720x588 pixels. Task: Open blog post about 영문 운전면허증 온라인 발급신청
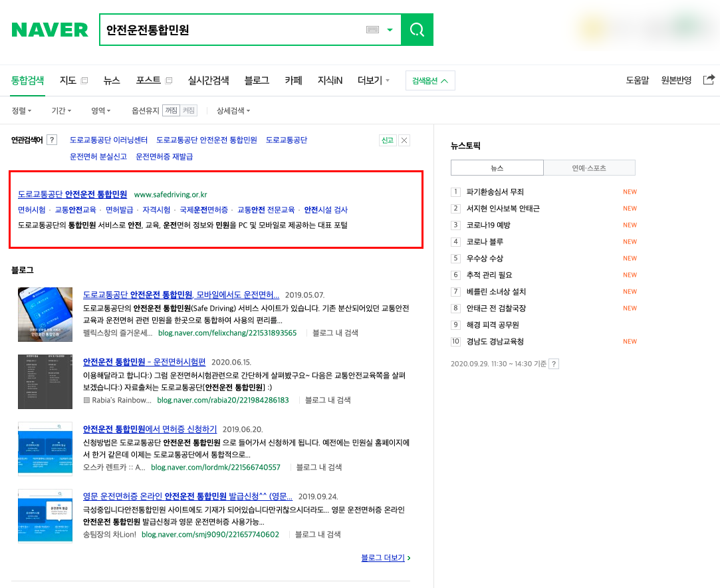[x=187, y=496]
